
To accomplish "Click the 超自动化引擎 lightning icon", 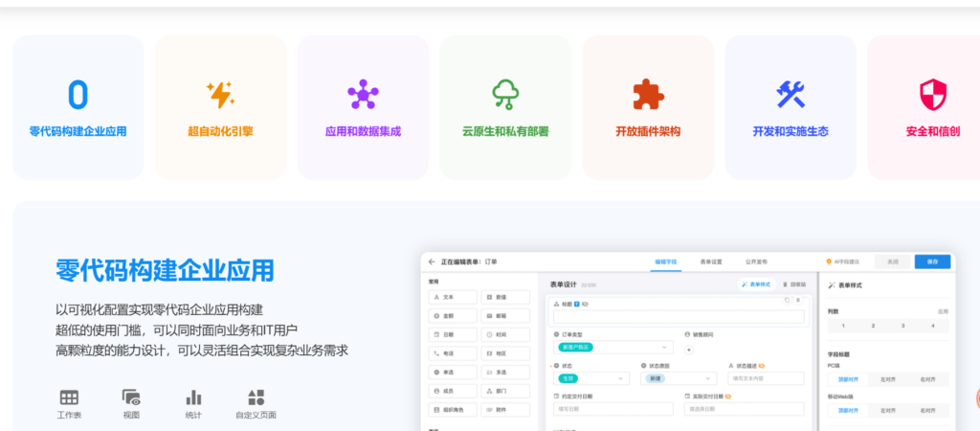I will pos(220,94).
